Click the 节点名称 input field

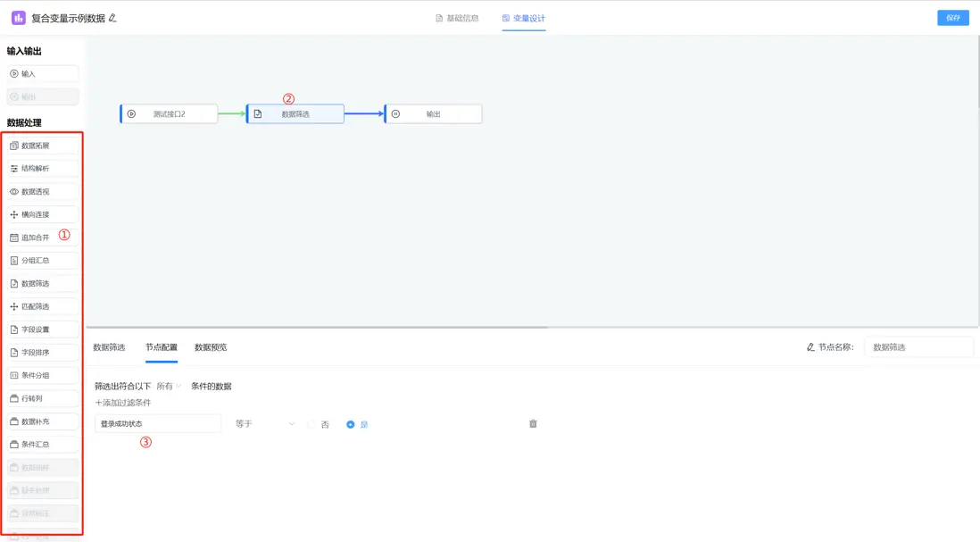(x=918, y=347)
